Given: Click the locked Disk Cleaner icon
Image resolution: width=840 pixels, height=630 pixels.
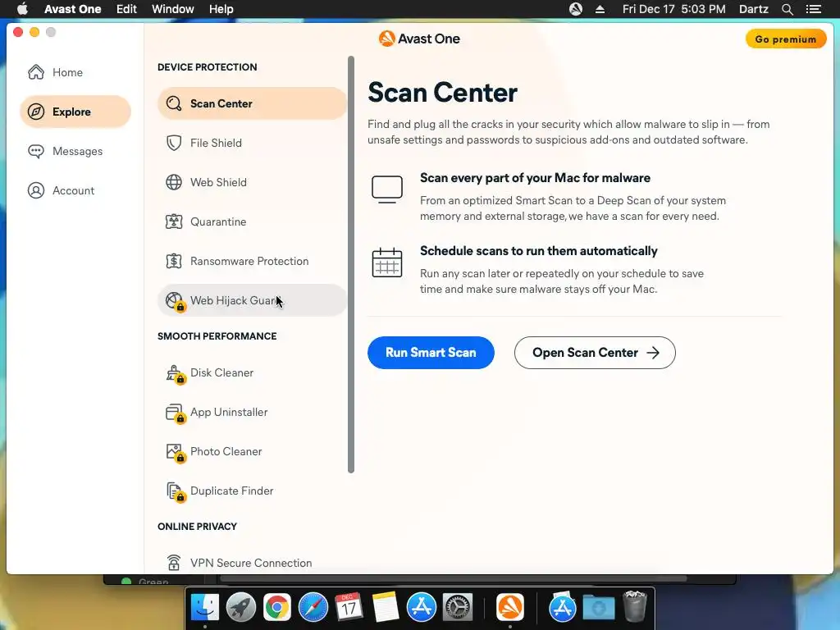Looking at the screenshot, I should point(175,373).
